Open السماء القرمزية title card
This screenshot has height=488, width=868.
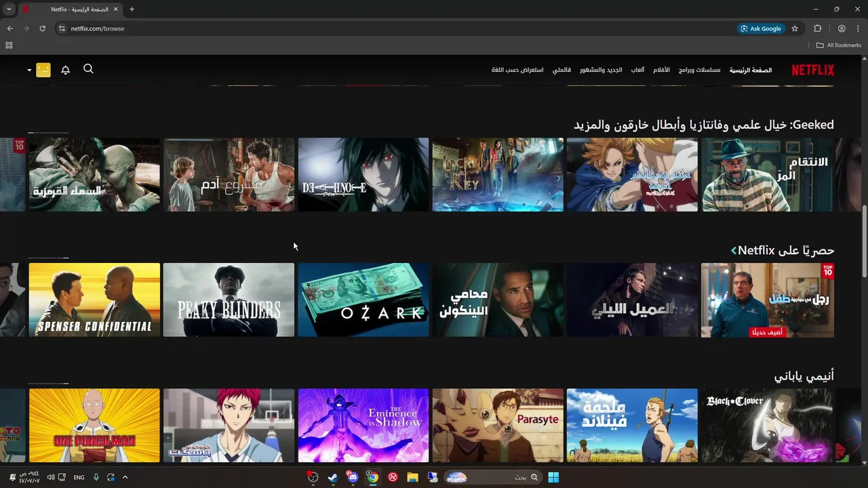click(94, 175)
